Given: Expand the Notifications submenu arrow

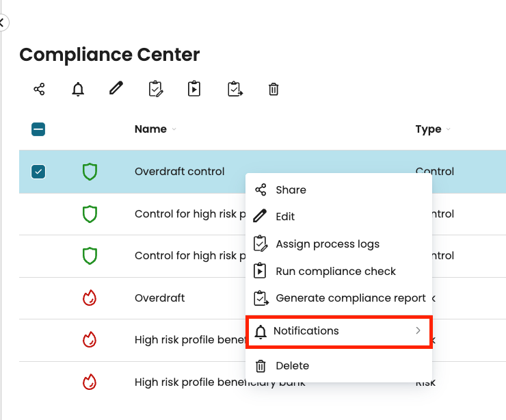Looking at the screenshot, I should 418,331.
